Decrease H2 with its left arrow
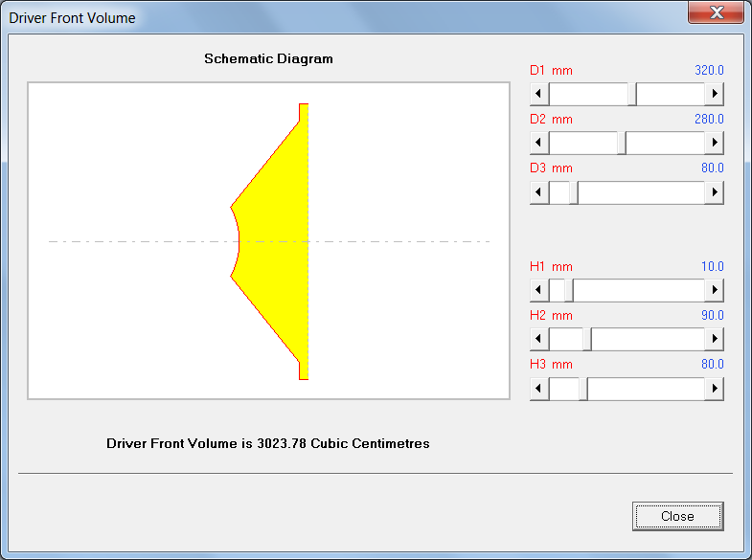752x560 pixels. coord(539,339)
